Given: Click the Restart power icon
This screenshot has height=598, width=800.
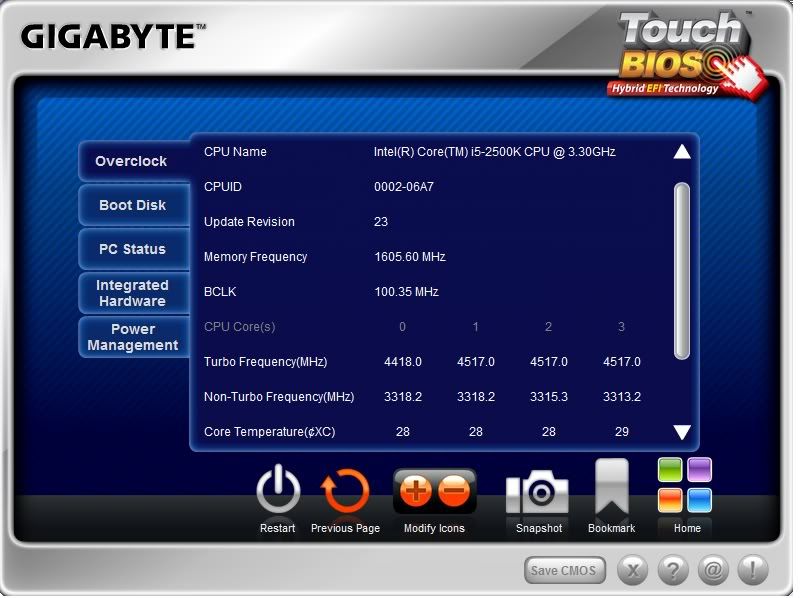Looking at the screenshot, I should (278, 492).
